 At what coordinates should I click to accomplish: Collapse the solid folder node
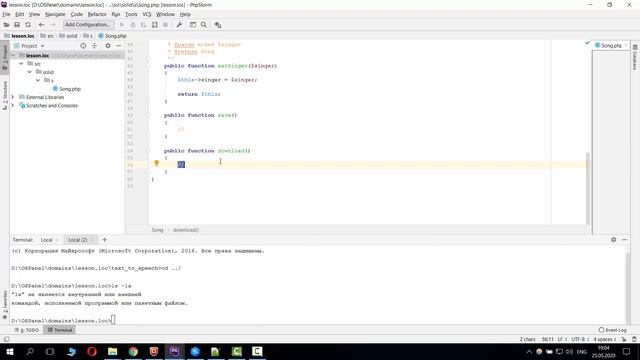click(29, 72)
